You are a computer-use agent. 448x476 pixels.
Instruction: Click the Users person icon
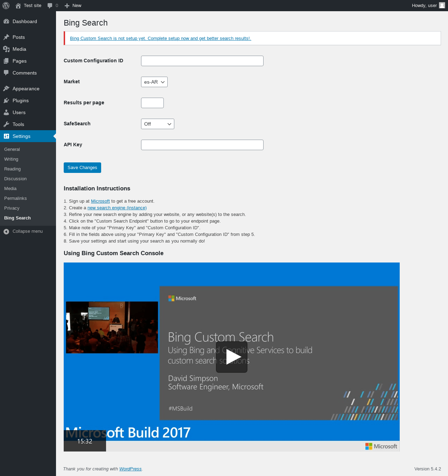pos(6,112)
